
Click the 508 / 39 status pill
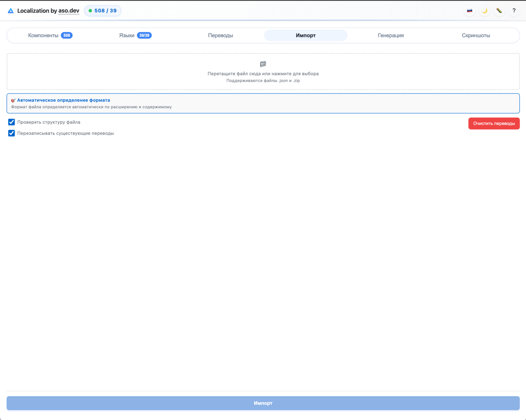[103, 11]
